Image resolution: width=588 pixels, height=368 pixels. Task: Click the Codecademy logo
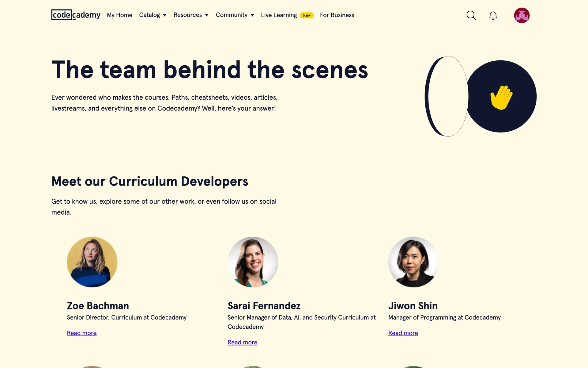[x=76, y=15]
